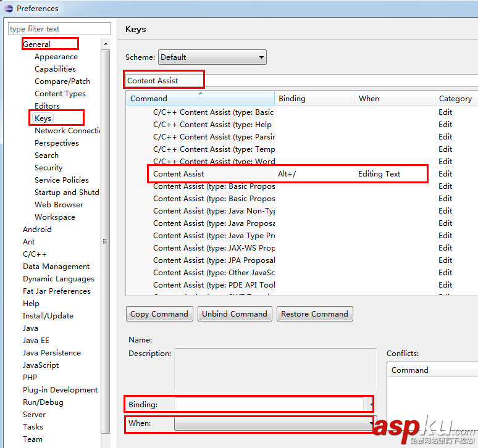Image resolution: width=478 pixels, height=448 pixels.
Task: Select the General tree node
Action: click(37, 44)
